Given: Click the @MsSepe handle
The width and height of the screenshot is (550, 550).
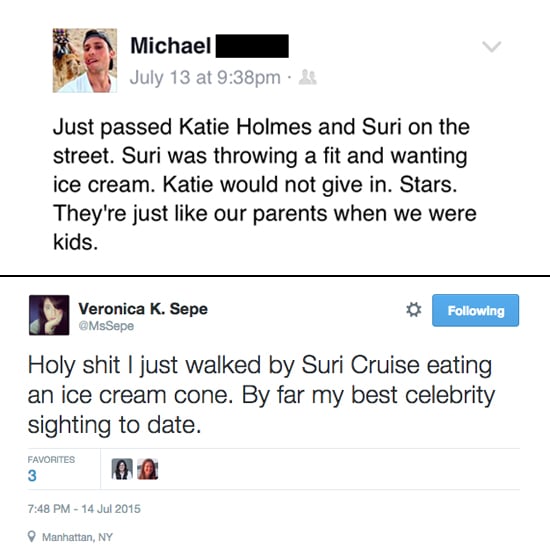Looking at the screenshot, I should click(106, 326).
